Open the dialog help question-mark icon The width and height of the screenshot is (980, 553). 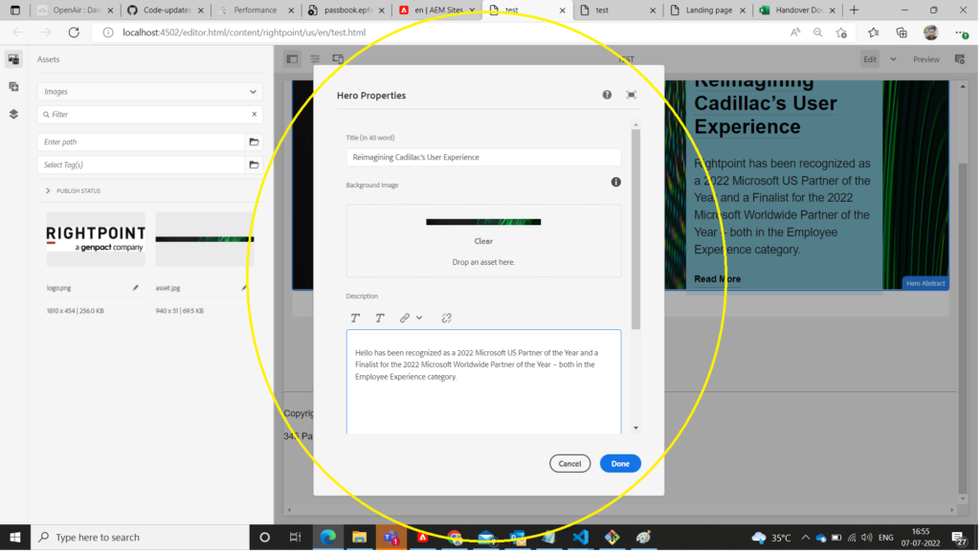(x=607, y=95)
